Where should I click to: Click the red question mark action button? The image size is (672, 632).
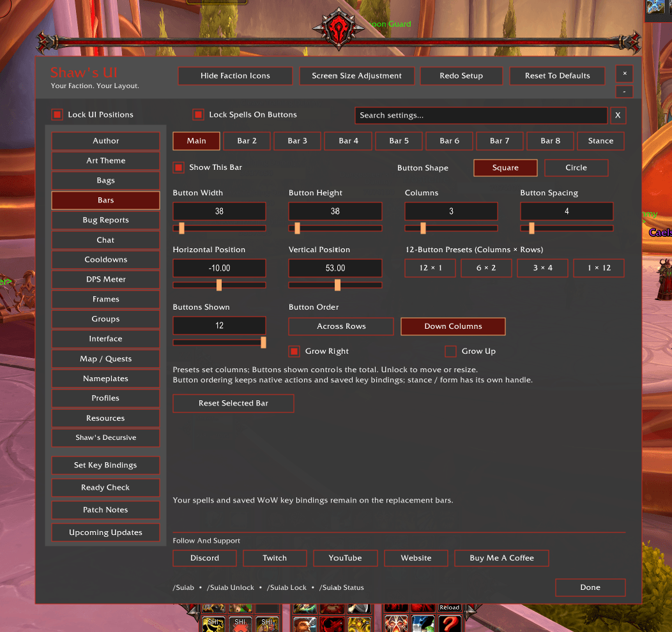(450, 624)
